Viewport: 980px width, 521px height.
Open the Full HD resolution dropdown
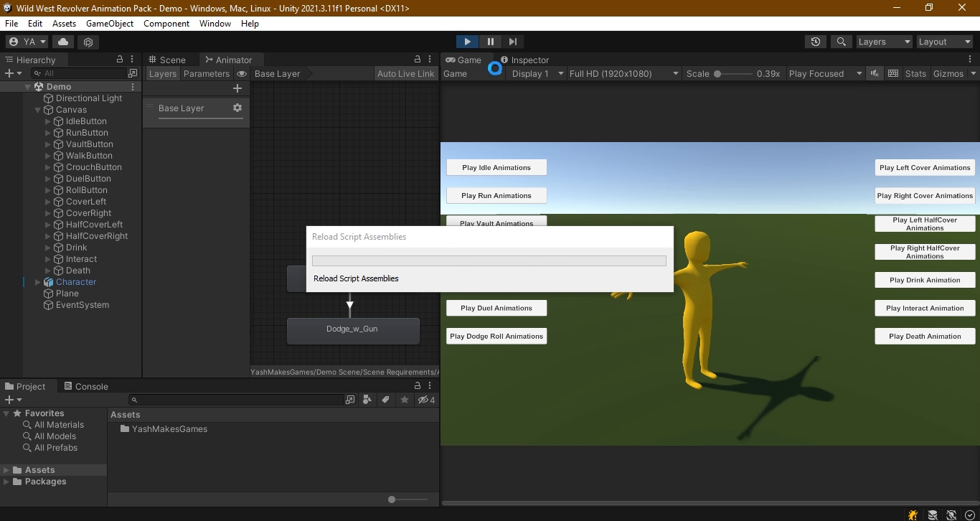tap(623, 73)
